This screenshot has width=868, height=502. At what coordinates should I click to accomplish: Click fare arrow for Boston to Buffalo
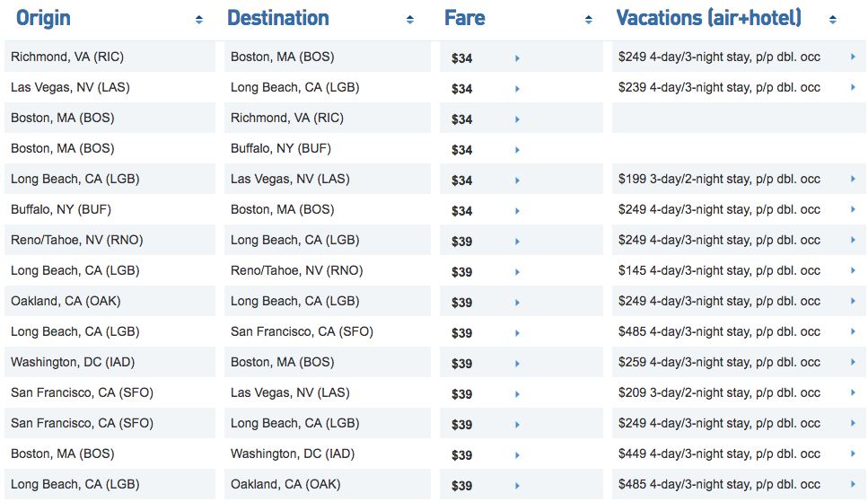(x=518, y=150)
